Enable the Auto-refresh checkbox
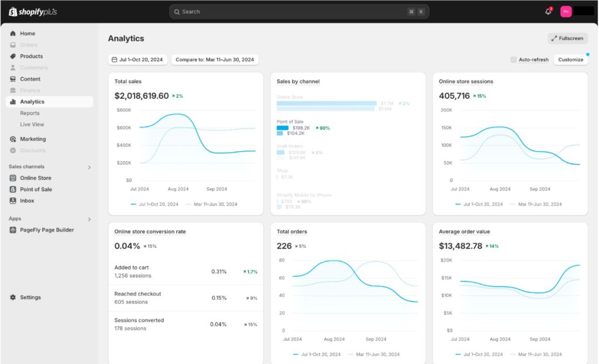The image size is (599, 364). tap(514, 60)
